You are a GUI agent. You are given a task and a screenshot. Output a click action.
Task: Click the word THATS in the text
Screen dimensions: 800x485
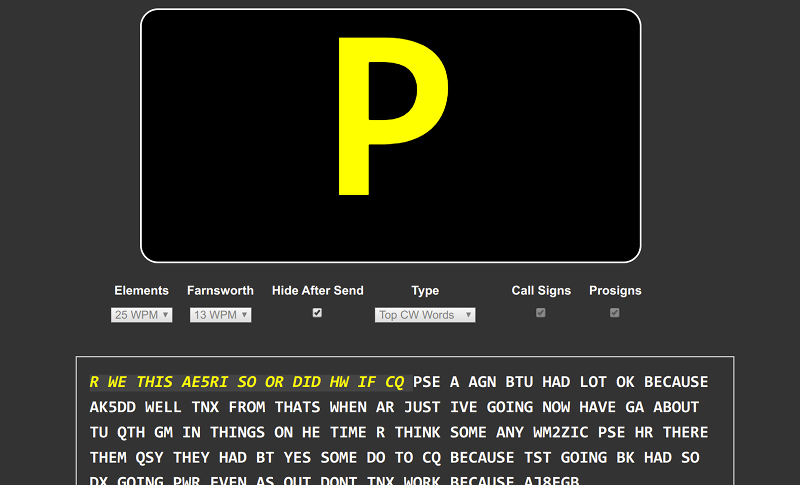tap(299, 407)
